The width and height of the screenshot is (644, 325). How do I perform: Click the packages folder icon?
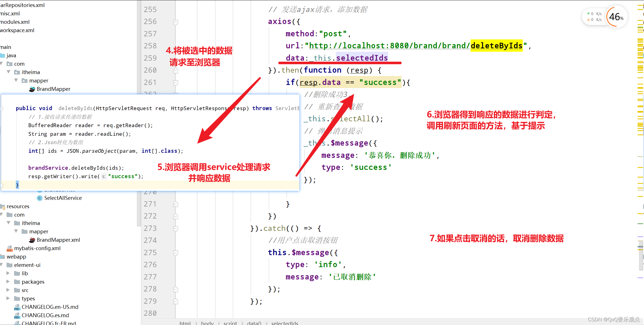tap(17, 282)
